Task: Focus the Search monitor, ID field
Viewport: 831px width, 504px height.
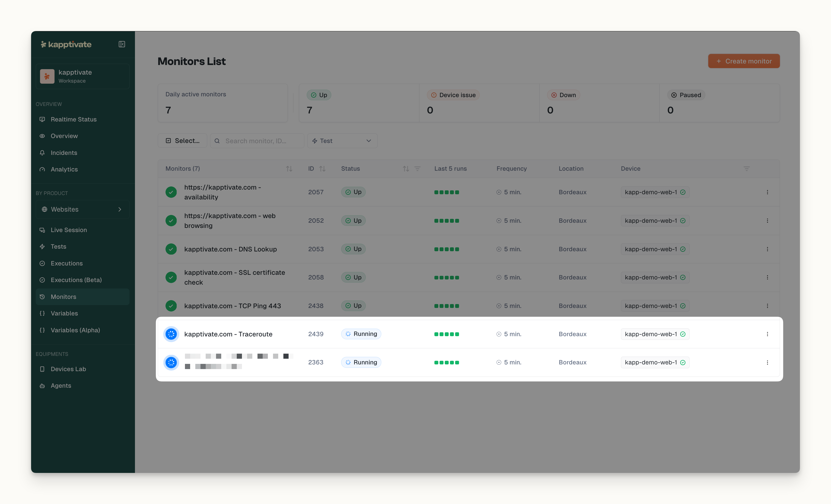Action: tap(257, 141)
